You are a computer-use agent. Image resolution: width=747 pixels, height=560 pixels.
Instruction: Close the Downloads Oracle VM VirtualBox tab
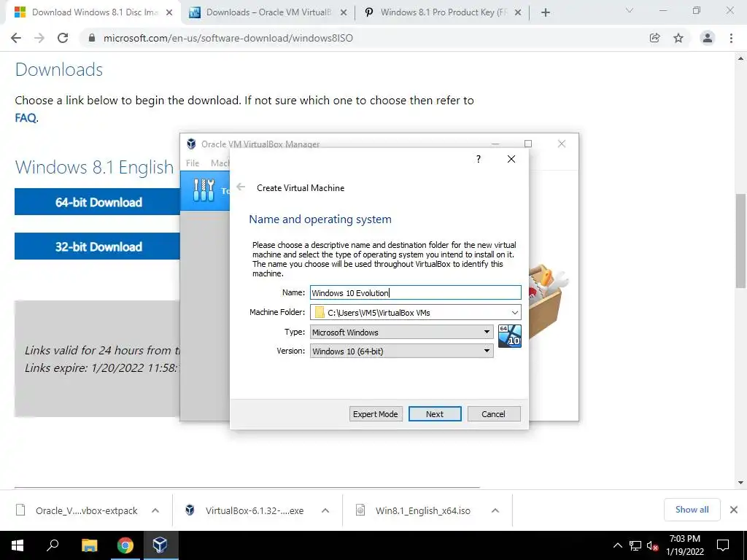(344, 12)
